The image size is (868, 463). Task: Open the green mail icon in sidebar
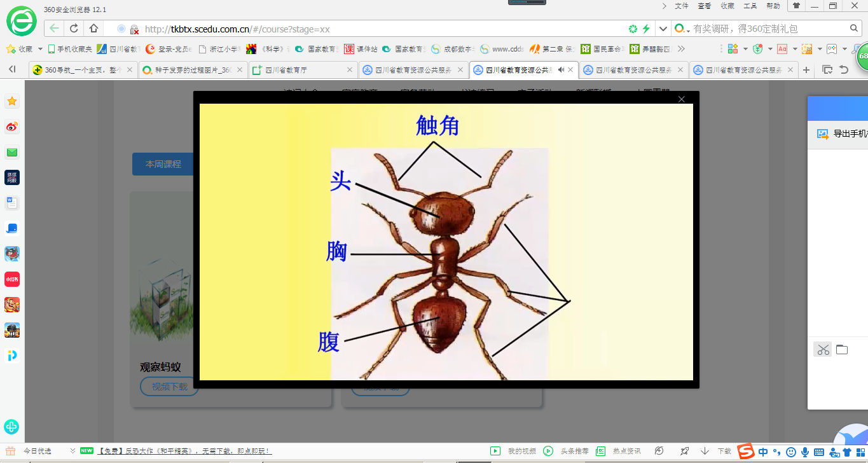(12, 152)
